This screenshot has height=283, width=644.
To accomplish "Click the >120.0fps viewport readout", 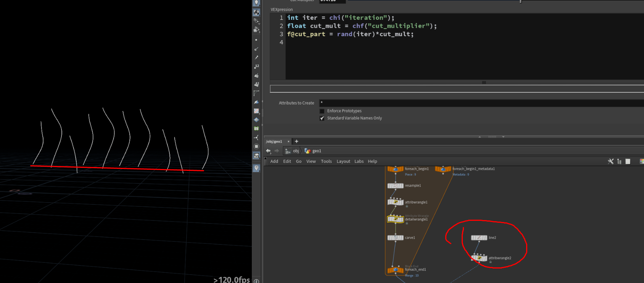I will tap(232, 280).
